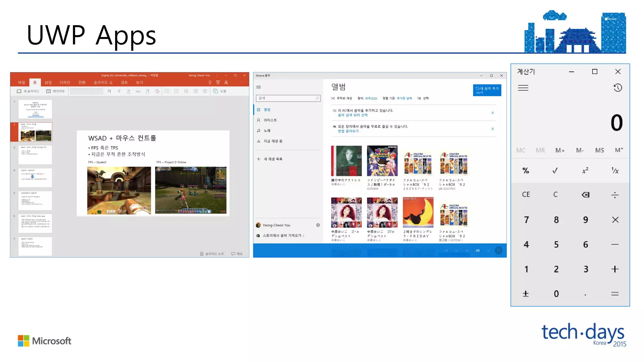Screen dimensions: 644x362
Task: Open Groove settings gear icon
Action: coord(318,225)
